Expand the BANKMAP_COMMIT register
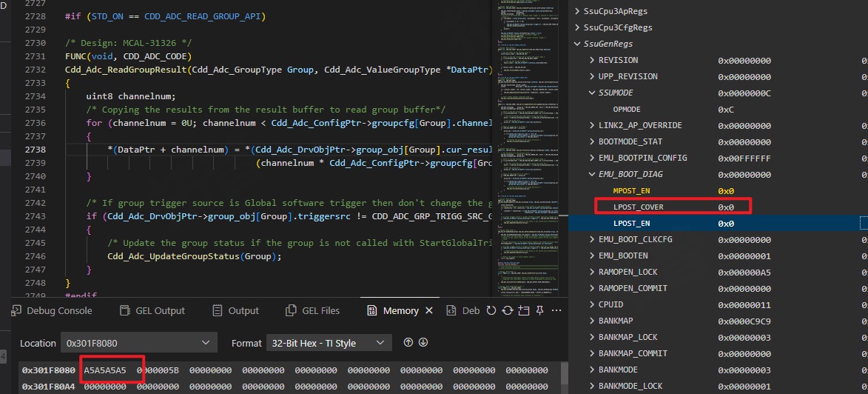The height and width of the screenshot is (394, 868). click(x=592, y=353)
